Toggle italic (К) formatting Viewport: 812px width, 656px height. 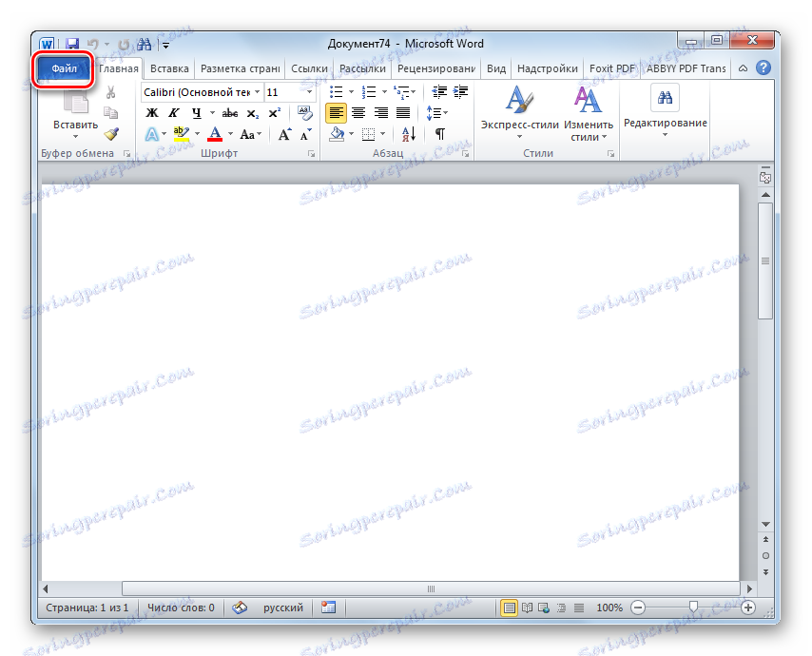tap(174, 113)
